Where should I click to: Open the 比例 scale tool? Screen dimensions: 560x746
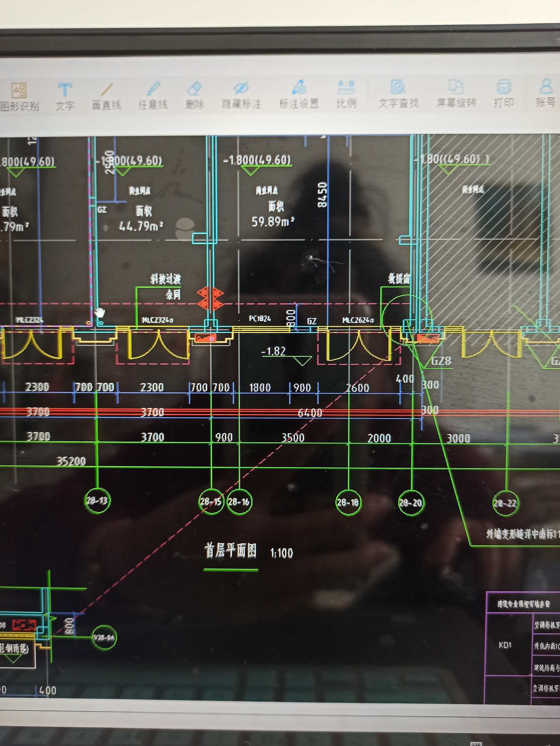[346, 95]
